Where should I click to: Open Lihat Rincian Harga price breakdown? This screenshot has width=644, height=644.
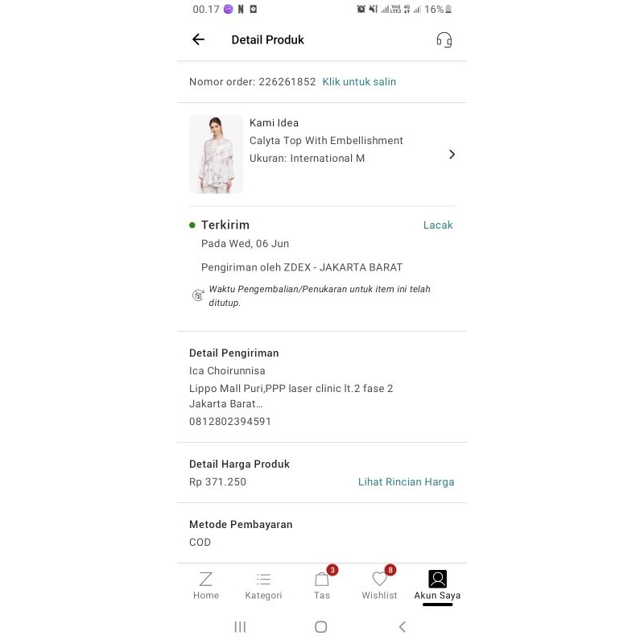(x=407, y=481)
